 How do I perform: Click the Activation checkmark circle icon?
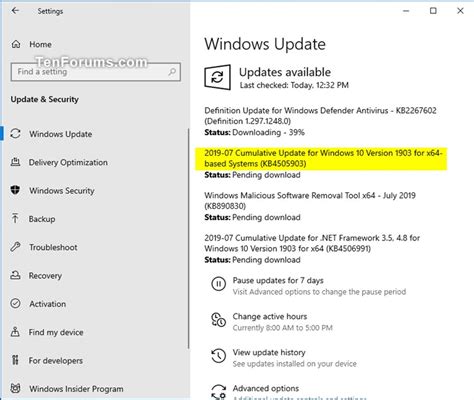[15, 304]
